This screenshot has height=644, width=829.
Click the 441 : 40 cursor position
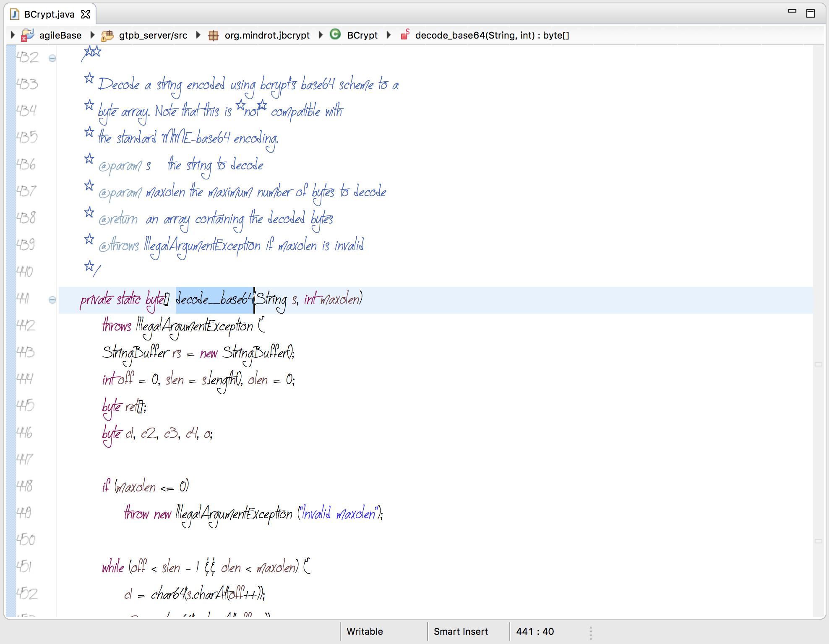point(535,631)
